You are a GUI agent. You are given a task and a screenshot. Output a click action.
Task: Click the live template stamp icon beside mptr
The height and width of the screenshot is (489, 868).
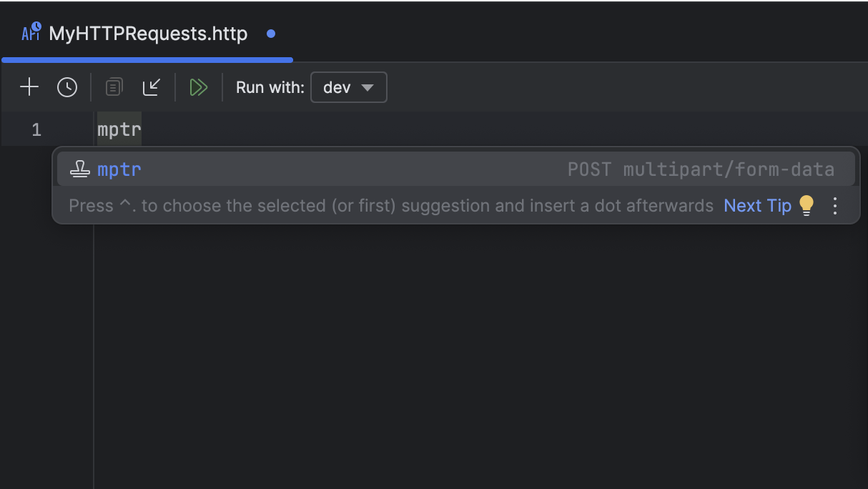[79, 169]
